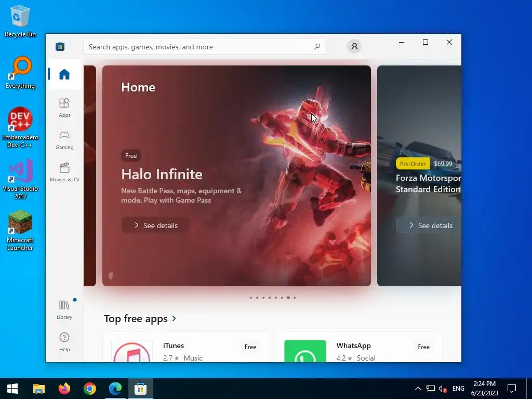Viewport: 532px width, 399px height.
Task: Select Visual Studio 2017 desktop shortcut
Action: pyautogui.click(x=20, y=179)
